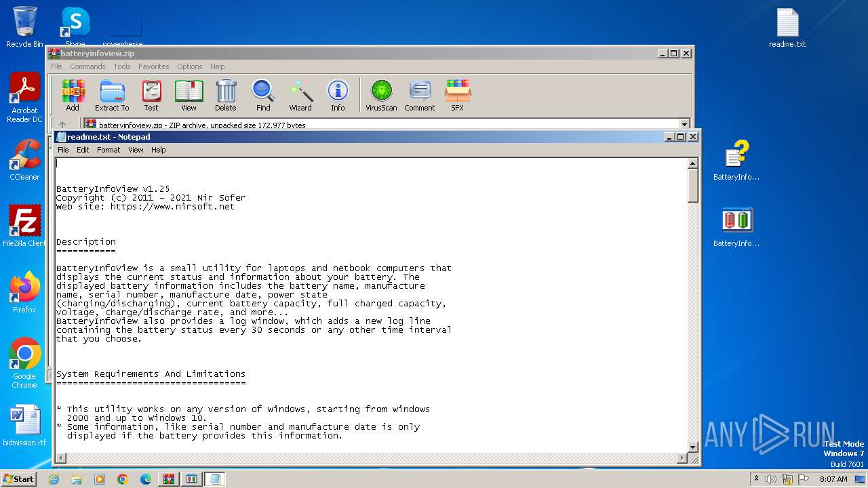Open Microsoft Edge from the taskbar
The width and height of the screenshot is (868, 488).
(x=146, y=479)
